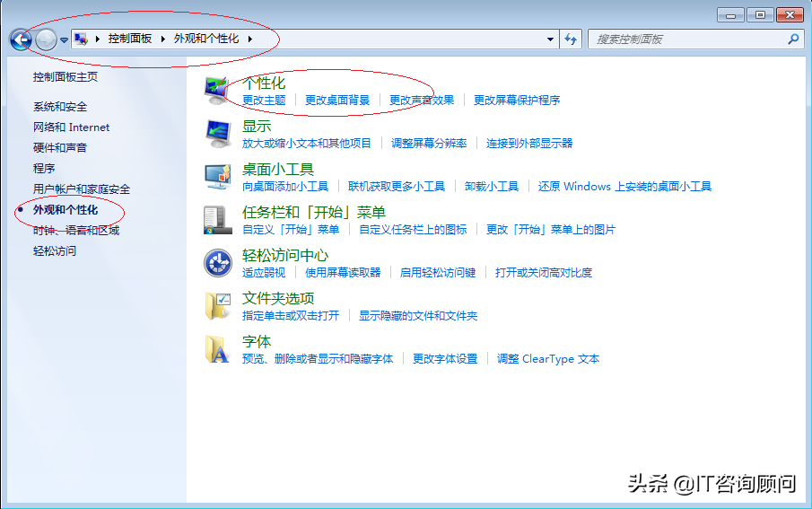Click 显示隐藏的文件和文件夹 link
The image size is (812, 509).
pos(418,316)
